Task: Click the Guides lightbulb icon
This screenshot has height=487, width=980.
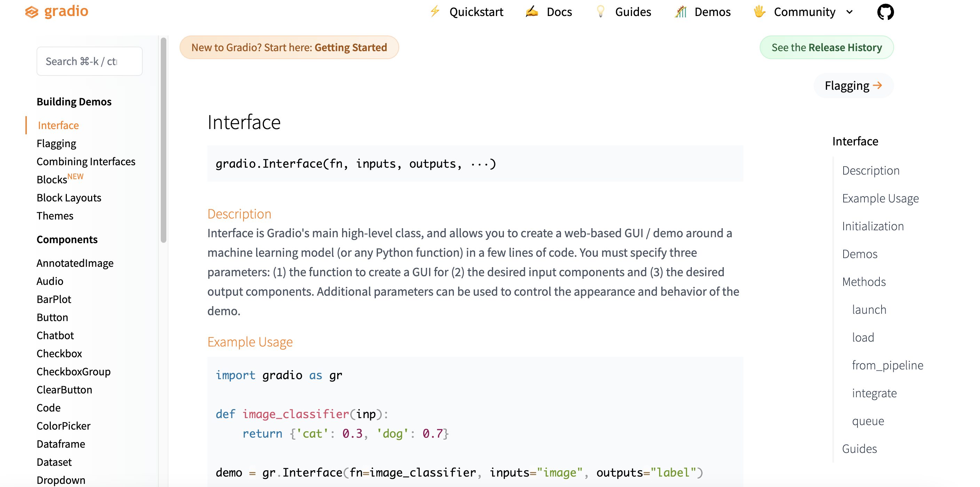Action: 600,11
